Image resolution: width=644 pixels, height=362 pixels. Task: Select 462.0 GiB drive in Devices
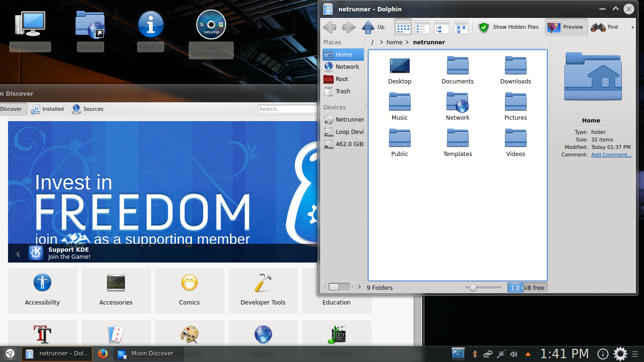click(343, 144)
